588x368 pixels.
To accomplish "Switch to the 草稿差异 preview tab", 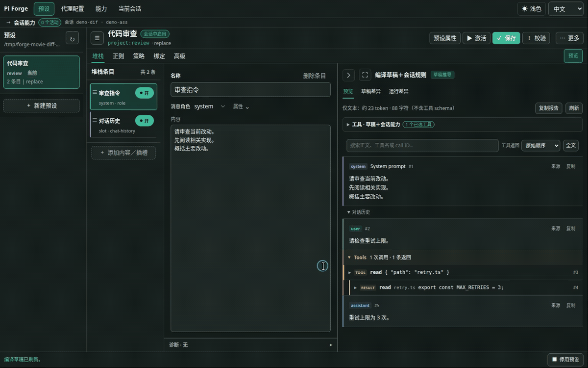I will point(371,91).
